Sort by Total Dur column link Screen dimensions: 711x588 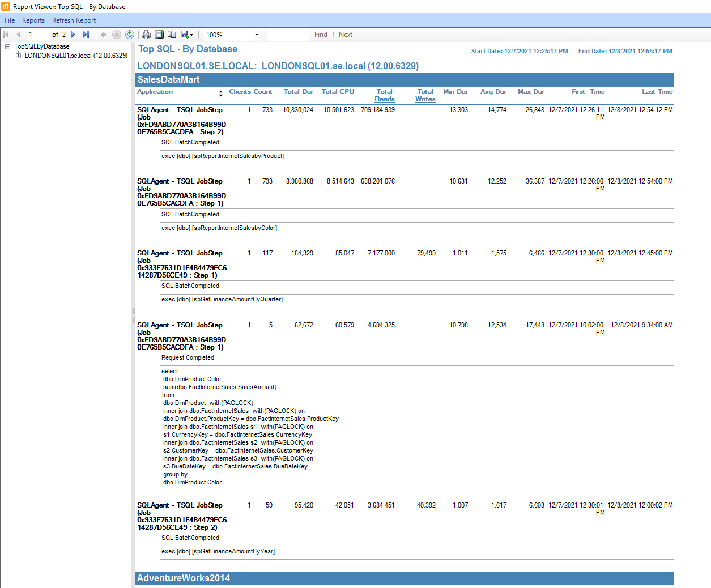pos(299,92)
